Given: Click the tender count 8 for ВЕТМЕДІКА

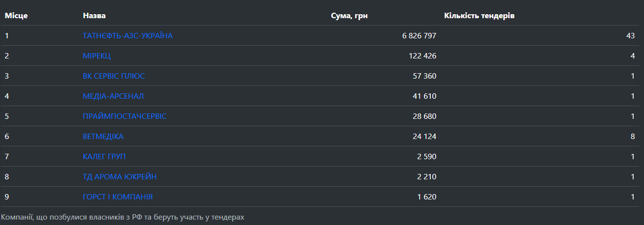Looking at the screenshot, I should (x=633, y=137).
